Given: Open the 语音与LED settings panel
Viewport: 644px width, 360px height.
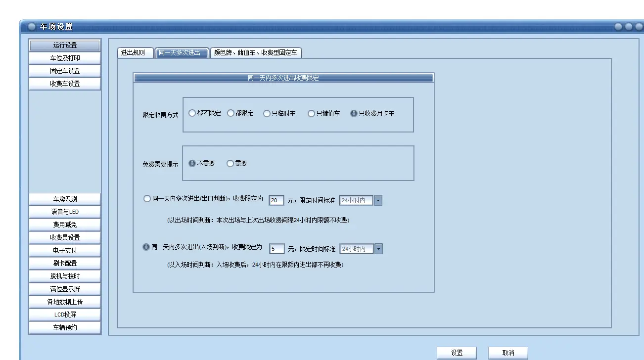Looking at the screenshot, I should 65,211.
